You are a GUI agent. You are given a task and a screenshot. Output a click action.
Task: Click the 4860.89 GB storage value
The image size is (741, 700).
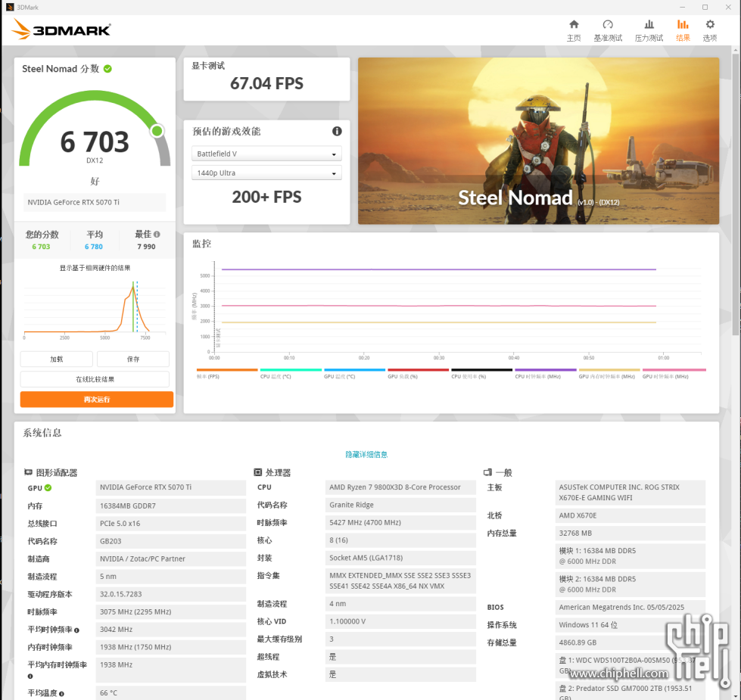630,642
